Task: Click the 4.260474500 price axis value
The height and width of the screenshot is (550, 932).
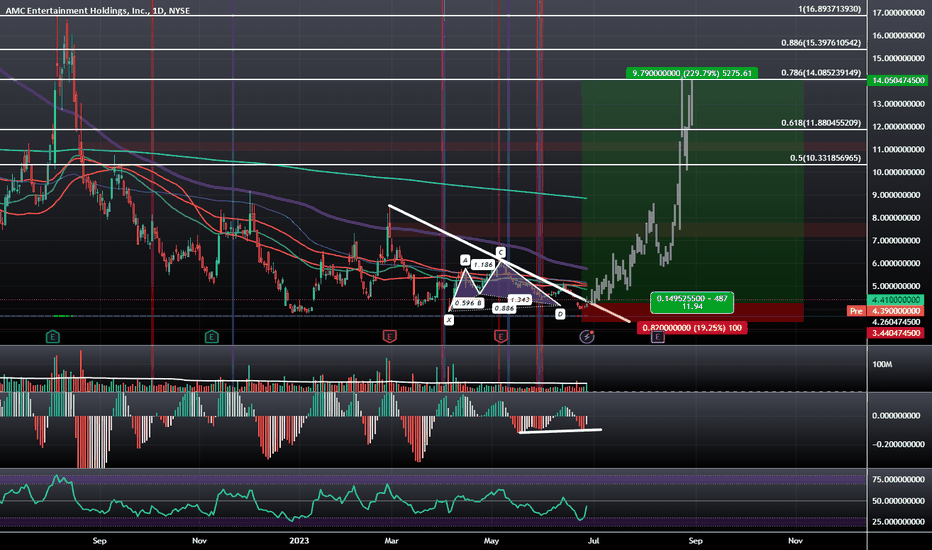Action: coord(896,322)
